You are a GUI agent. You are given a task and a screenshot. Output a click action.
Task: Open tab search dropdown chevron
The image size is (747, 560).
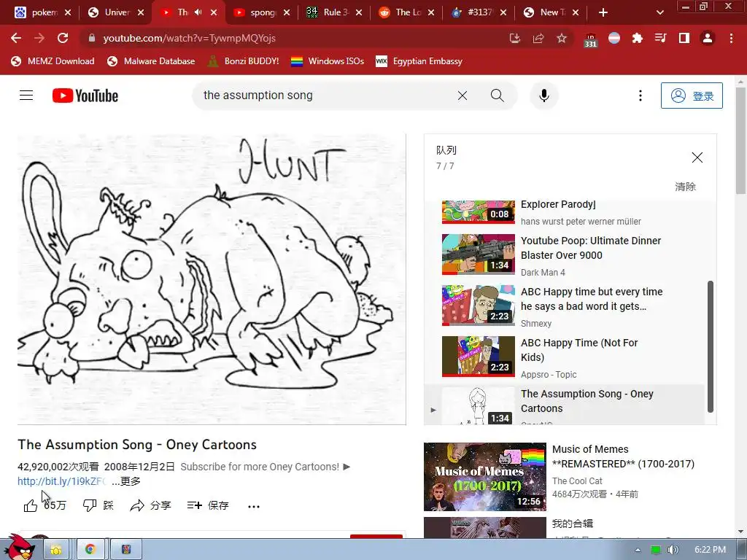click(x=659, y=12)
